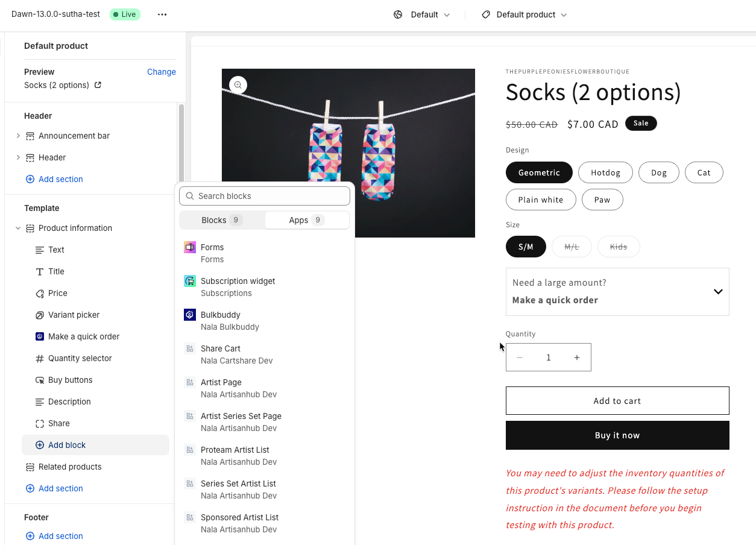Click the plus icon to increase quantity
This screenshot has width=756, height=545.
pyautogui.click(x=577, y=358)
